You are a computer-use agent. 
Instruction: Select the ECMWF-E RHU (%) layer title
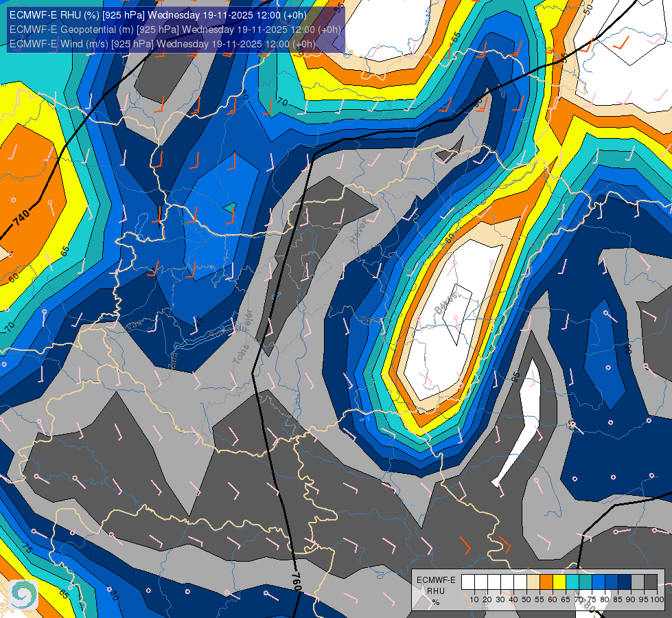(x=158, y=15)
